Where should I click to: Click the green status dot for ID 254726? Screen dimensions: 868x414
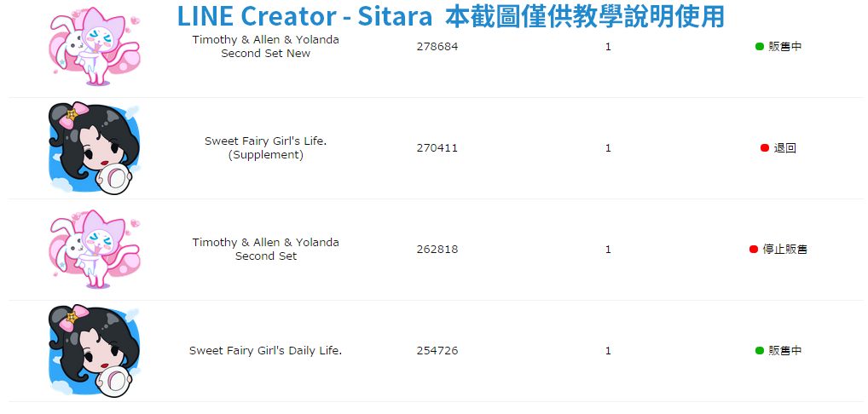point(760,350)
